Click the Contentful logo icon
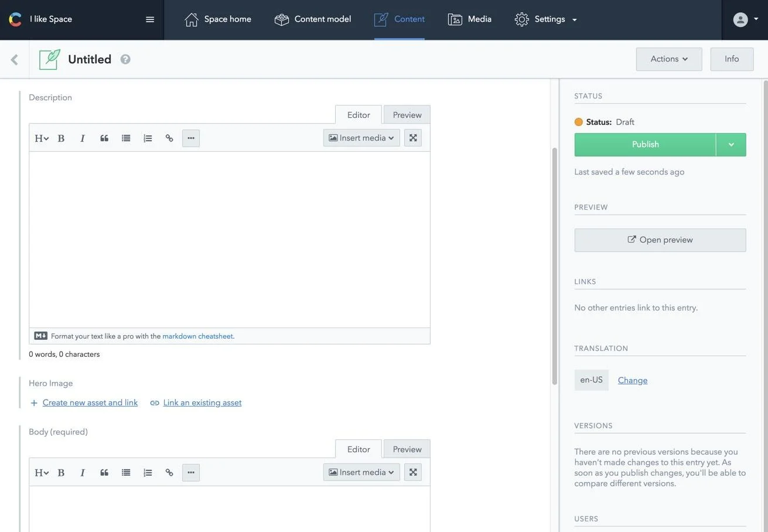768x532 pixels. tap(15, 19)
